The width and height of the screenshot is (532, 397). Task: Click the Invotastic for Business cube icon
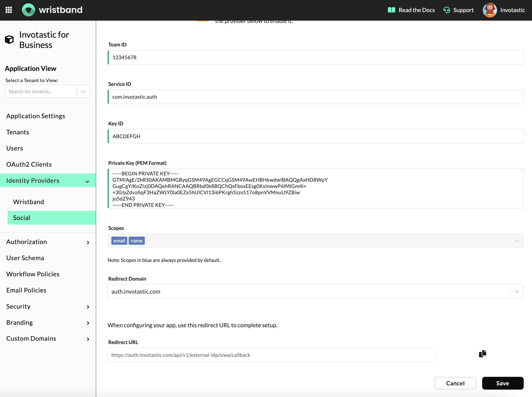9,40
